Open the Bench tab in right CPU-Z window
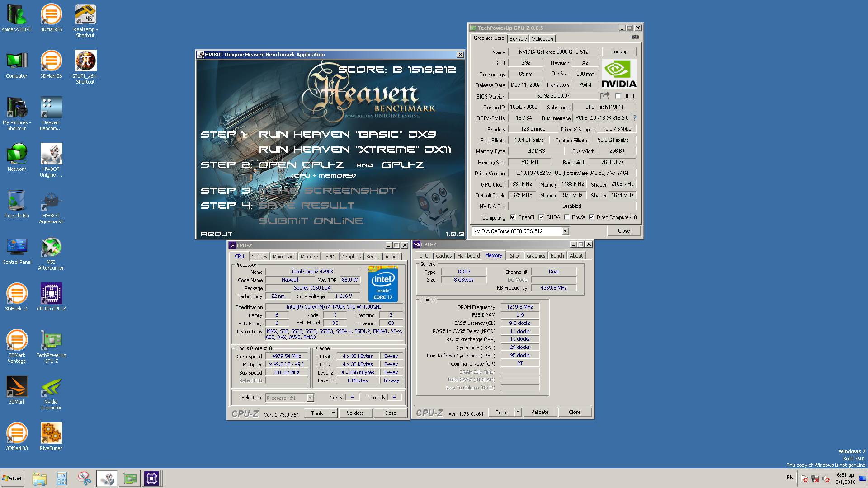Viewport: 868px width, 488px height. (557, 256)
